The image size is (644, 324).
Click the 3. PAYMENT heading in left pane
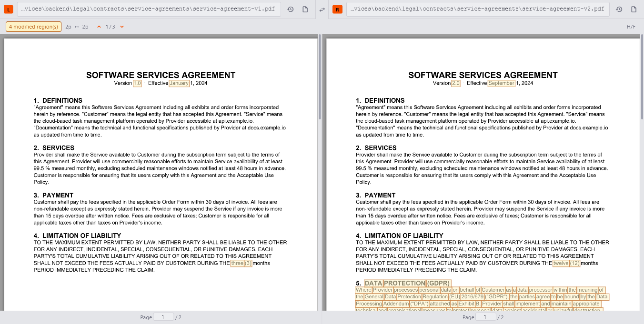[53, 196]
